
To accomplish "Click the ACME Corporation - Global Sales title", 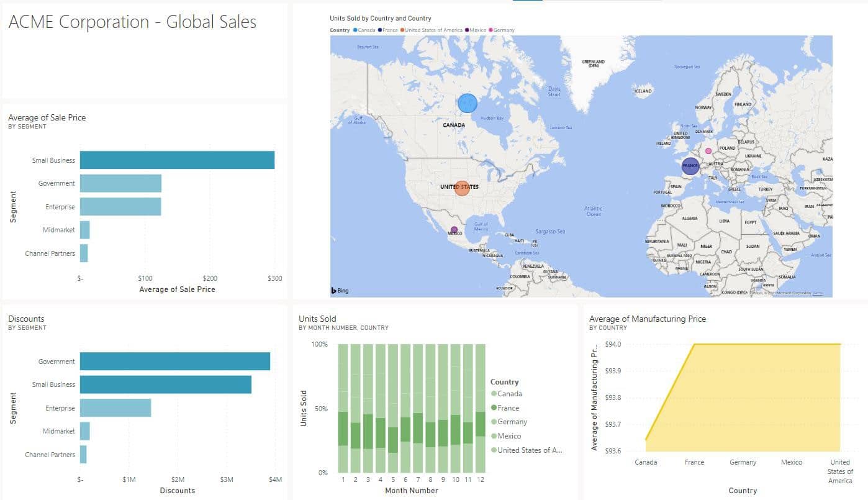I will [132, 22].
